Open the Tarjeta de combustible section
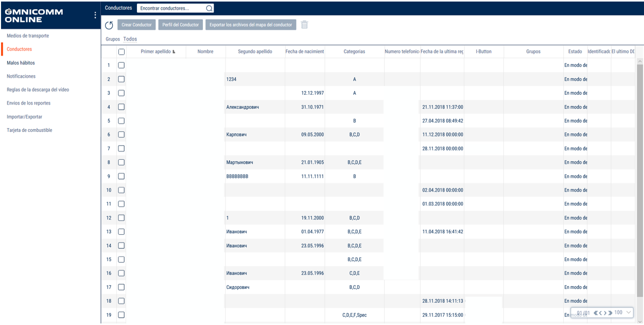The height and width of the screenshot is (325, 644). 29,130
